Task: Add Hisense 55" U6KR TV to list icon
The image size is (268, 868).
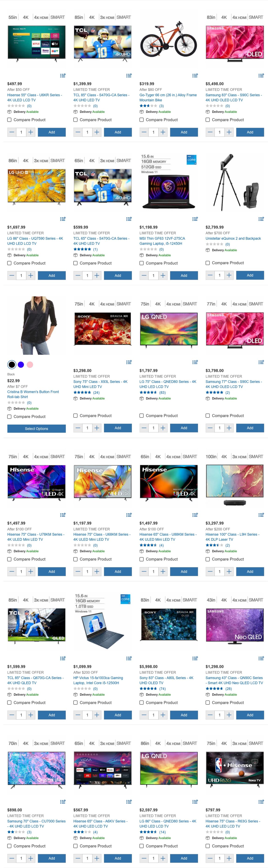Action: click(63, 76)
